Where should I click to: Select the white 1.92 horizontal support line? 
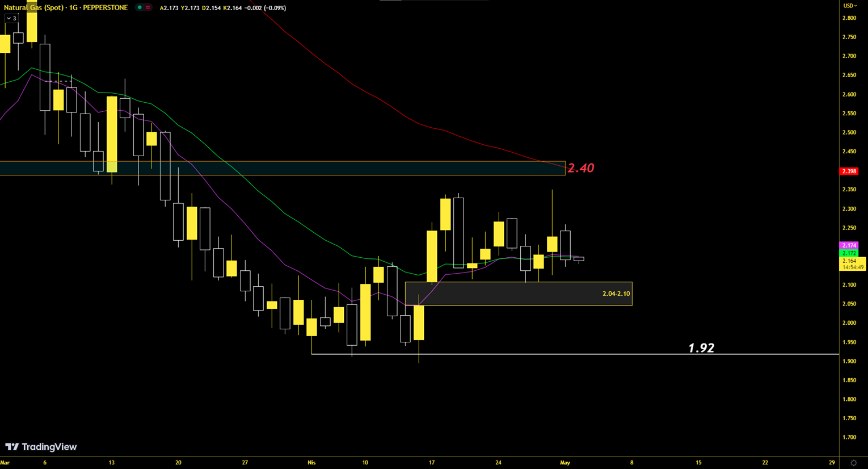511,354
